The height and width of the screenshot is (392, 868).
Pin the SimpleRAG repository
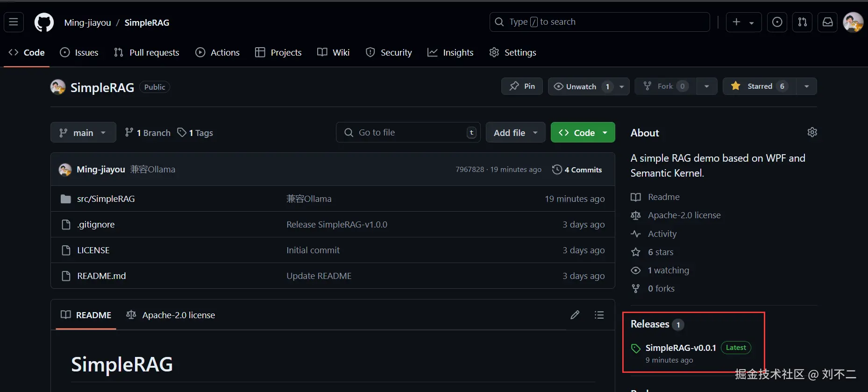(522, 86)
